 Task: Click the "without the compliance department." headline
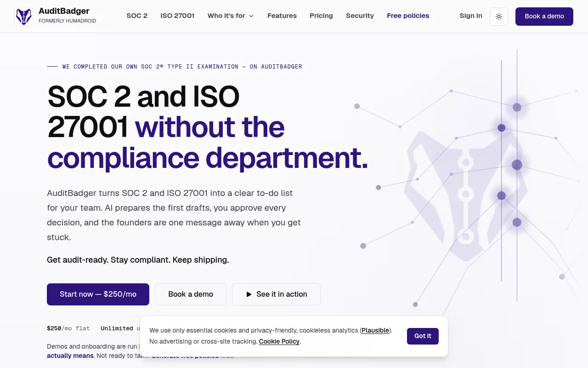tap(208, 142)
